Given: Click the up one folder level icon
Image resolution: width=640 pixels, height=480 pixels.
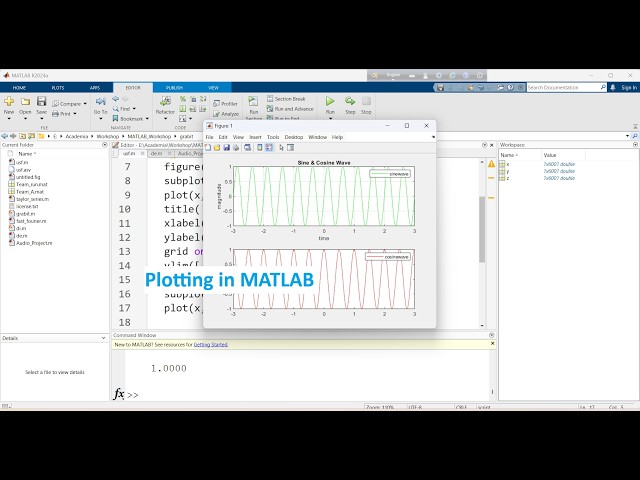Looking at the screenshot, I should point(22,136).
